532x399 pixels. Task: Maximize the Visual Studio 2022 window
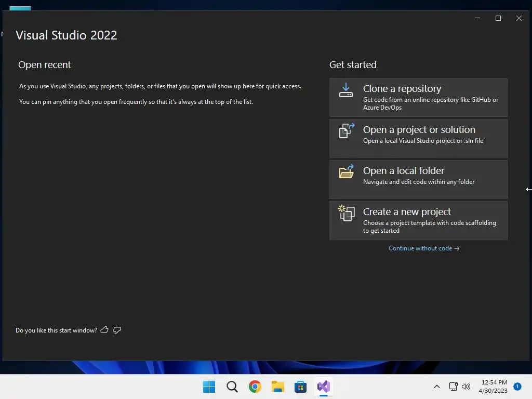tap(498, 18)
